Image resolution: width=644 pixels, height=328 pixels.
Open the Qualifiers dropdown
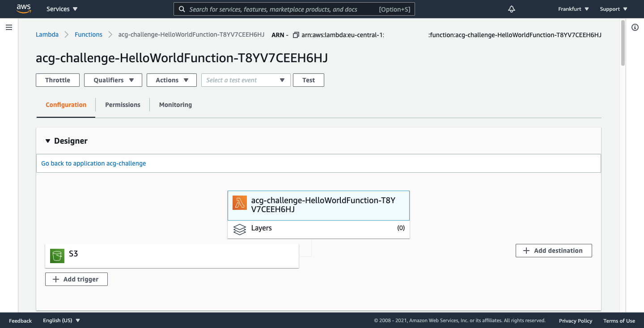[113, 80]
